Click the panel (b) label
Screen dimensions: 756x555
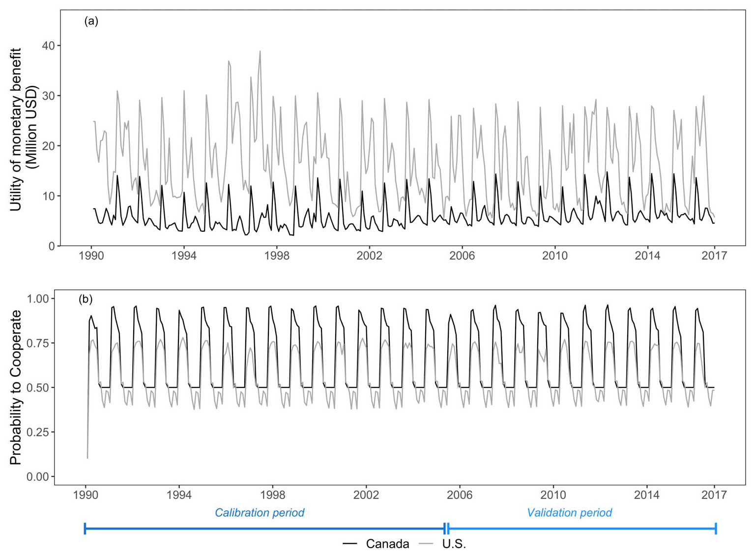pos(86,299)
